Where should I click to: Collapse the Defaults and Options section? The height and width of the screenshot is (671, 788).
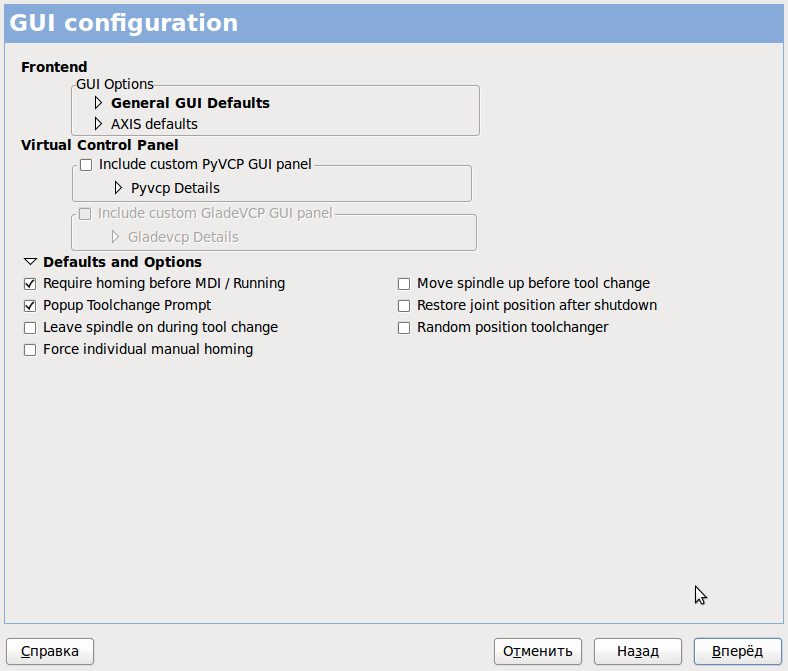coord(30,262)
